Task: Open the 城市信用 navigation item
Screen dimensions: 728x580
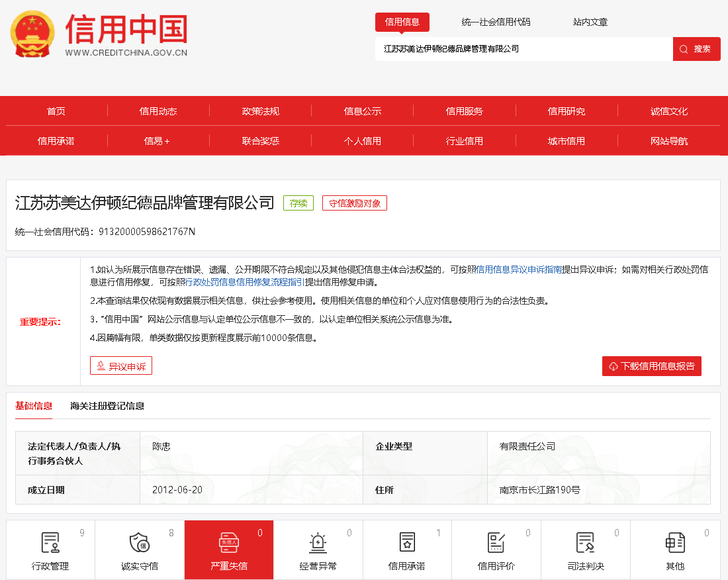Action: [567, 141]
